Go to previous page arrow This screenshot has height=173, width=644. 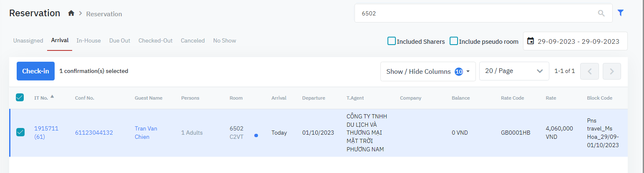[x=590, y=71]
